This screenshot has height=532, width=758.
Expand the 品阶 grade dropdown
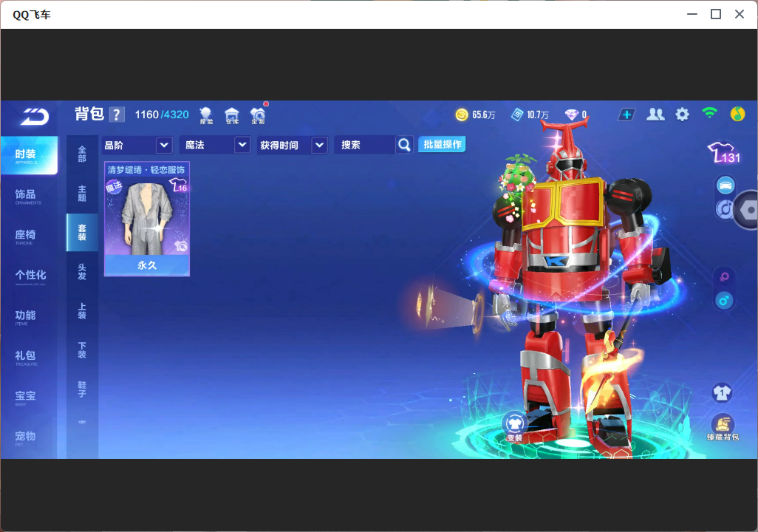point(164,145)
